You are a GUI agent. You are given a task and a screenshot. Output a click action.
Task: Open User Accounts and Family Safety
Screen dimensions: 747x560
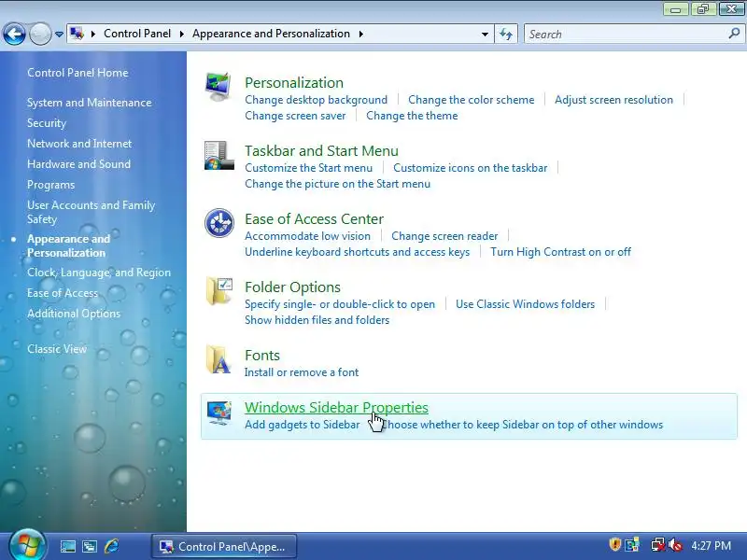(91, 213)
